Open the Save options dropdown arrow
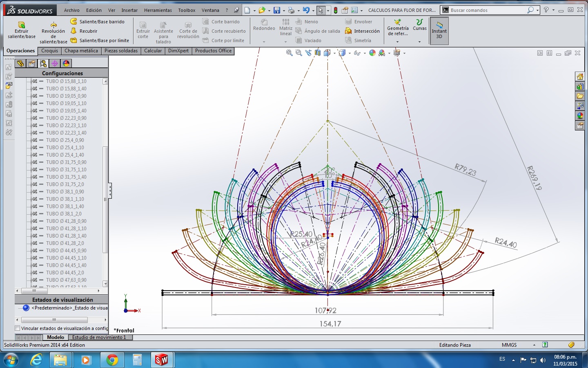Screen dimensions: 588x368 pos(284,11)
